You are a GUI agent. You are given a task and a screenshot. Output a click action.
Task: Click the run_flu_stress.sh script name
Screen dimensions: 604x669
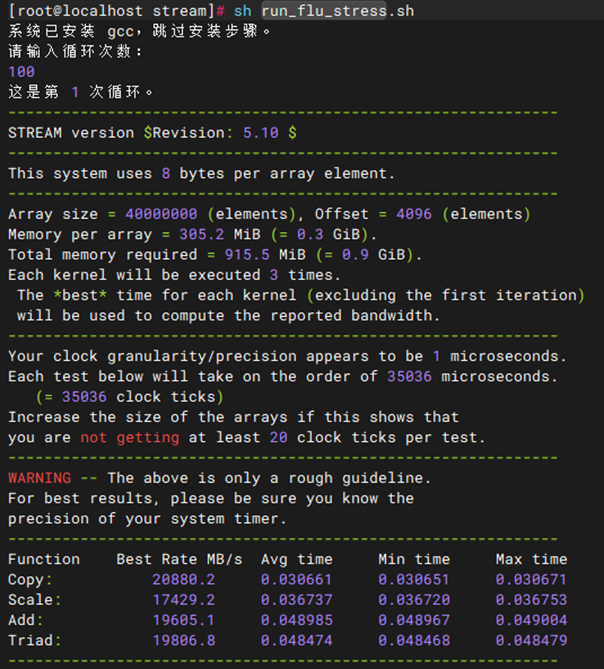pos(339,10)
